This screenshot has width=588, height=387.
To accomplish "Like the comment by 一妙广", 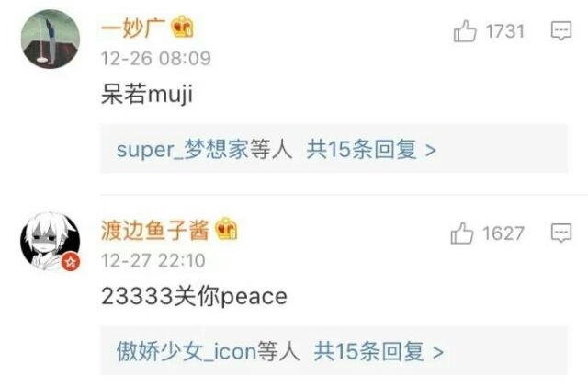I will 465,30.
